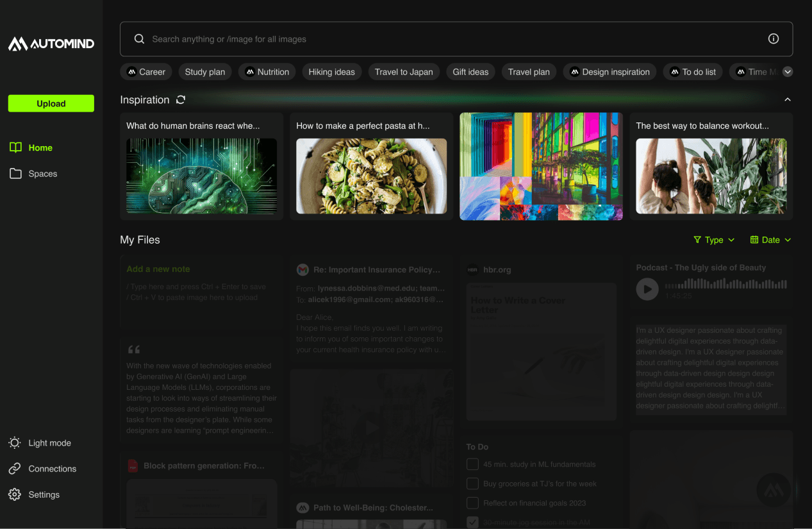Click the Automind icon on Path to Well-Being
The width and height of the screenshot is (812, 529).
pyautogui.click(x=302, y=508)
